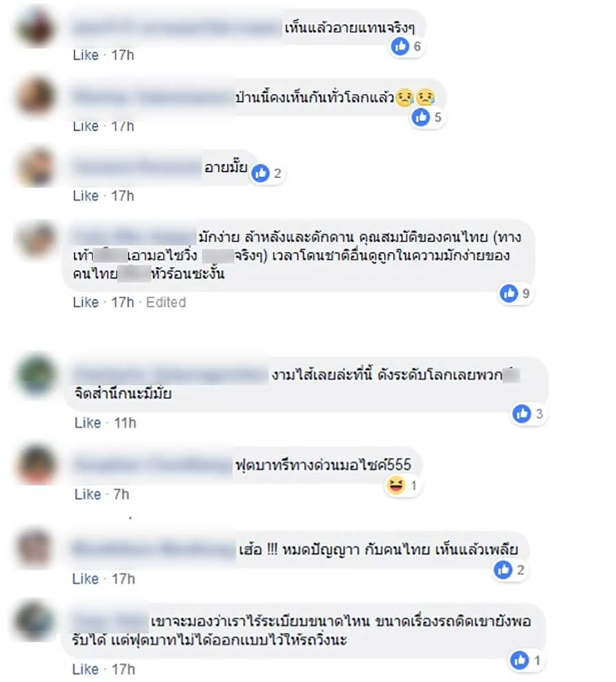Open the 11h timestamp of the comment
The width and height of the screenshot is (616, 682).
point(125,422)
